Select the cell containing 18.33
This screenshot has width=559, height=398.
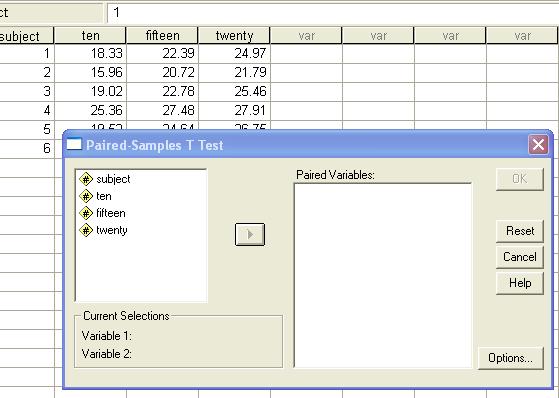click(90, 53)
